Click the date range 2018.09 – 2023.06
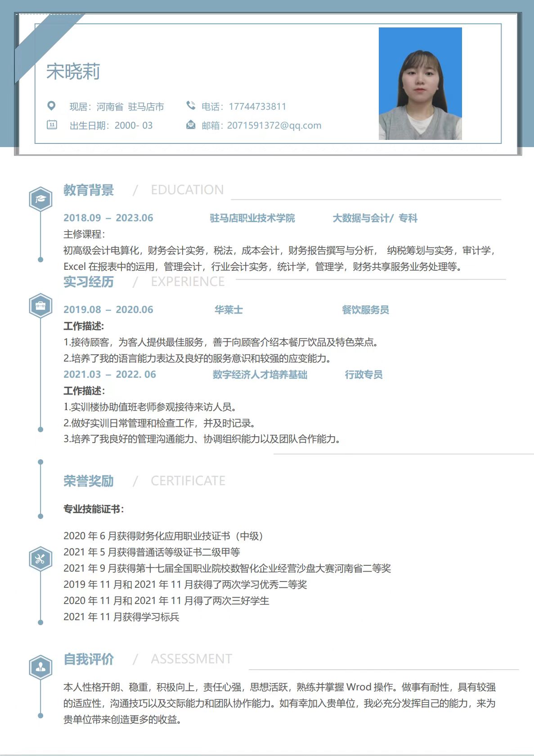This screenshot has height=756, width=534. tap(108, 218)
